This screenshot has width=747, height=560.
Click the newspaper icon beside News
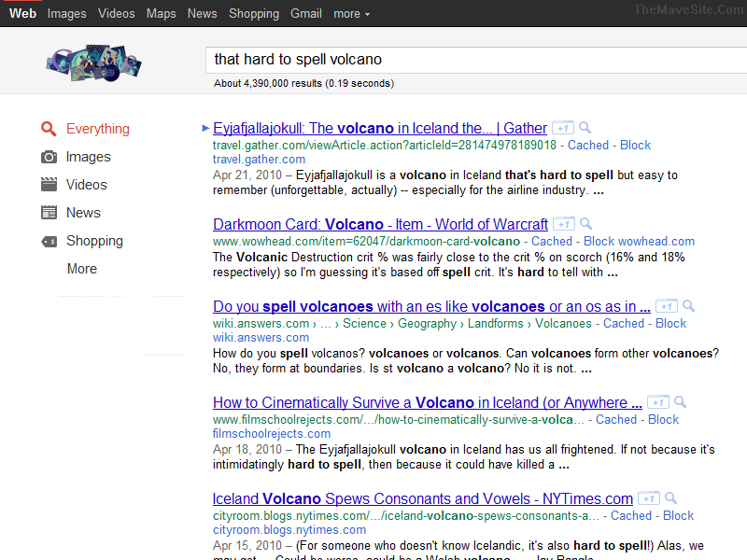[x=49, y=213]
